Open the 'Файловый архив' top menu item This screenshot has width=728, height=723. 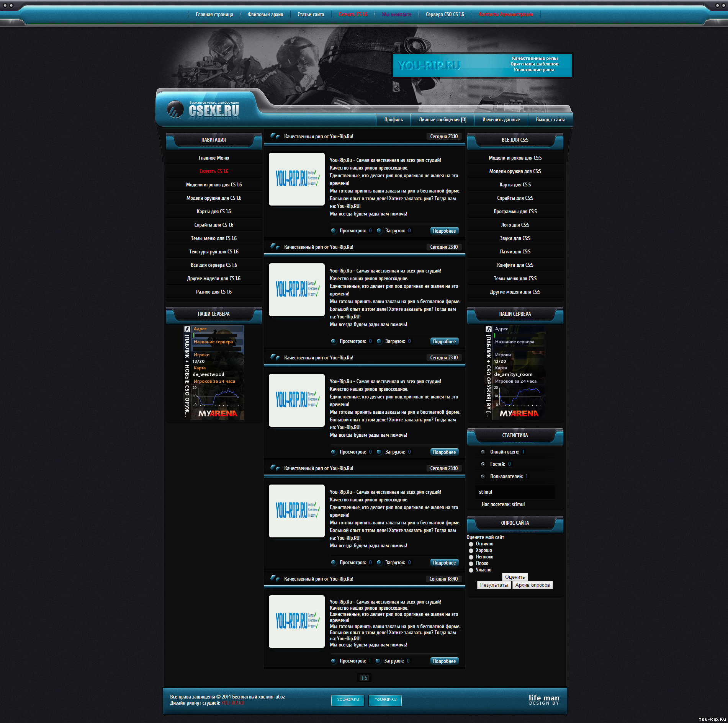265,15
